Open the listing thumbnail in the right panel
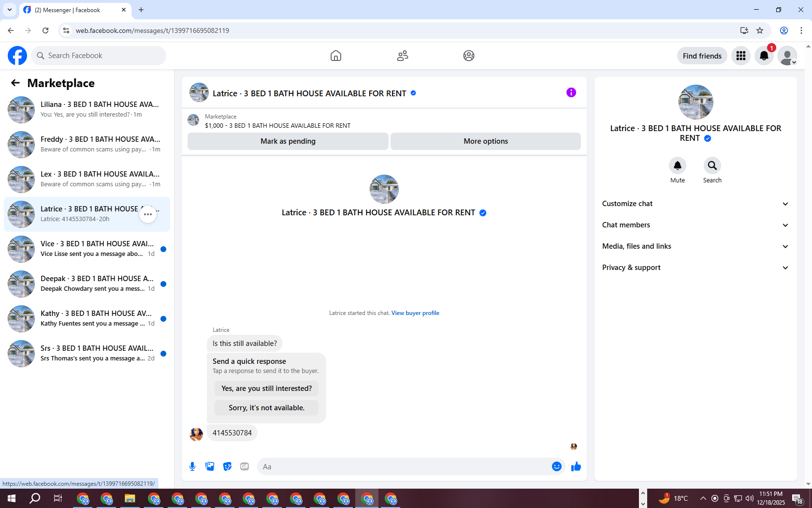The image size is (812, 508). 696,102
